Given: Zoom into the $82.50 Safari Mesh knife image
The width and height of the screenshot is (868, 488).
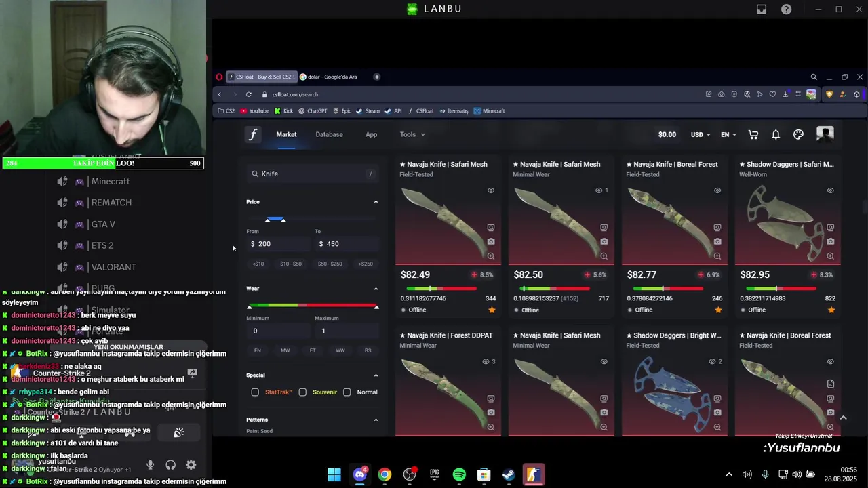Looking at the screenshot, I should tap(604, 256).
